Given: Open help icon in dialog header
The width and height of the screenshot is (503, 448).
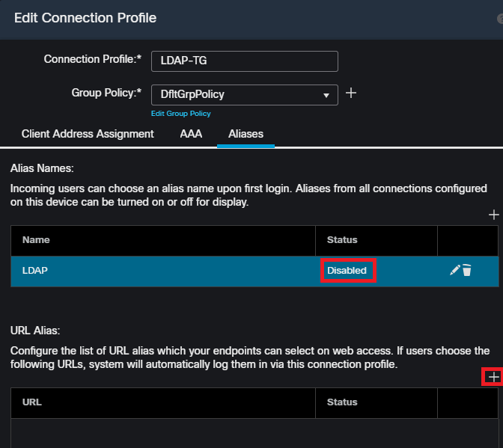Looking at the screenshot, I should point(500,18).
